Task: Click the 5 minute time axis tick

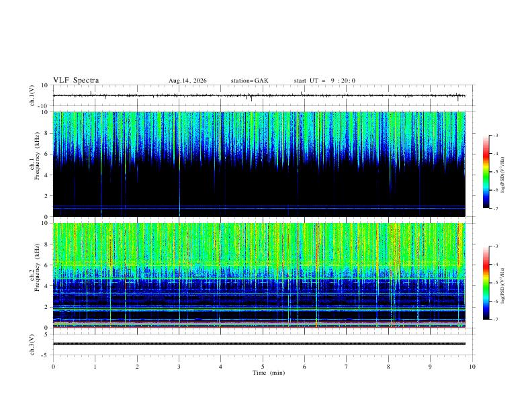Action: (x=263, y=367)
